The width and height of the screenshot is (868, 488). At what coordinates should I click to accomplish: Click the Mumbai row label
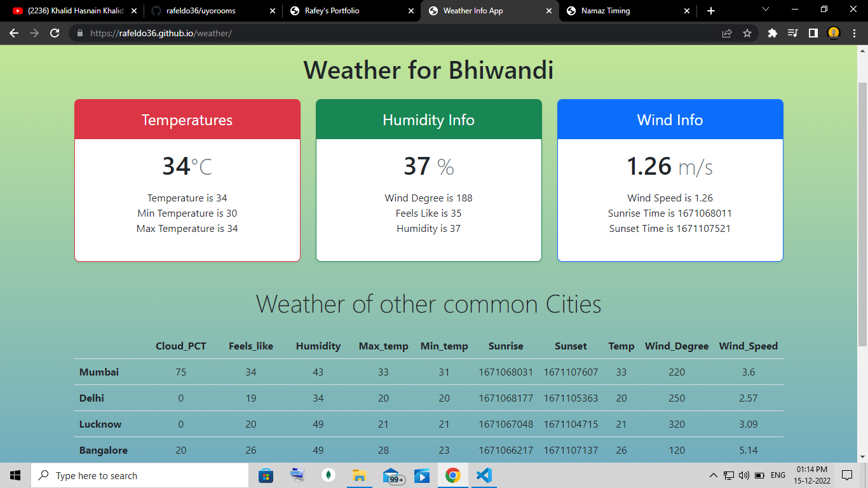[x=99, y=372]
